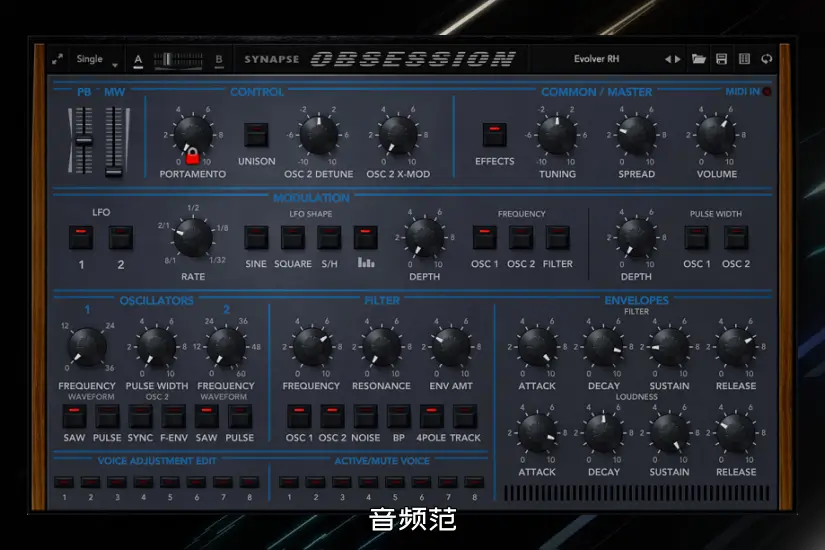
Task: Click the SPREAD knob
Action: pyautogui.click(x=637, y=135)
